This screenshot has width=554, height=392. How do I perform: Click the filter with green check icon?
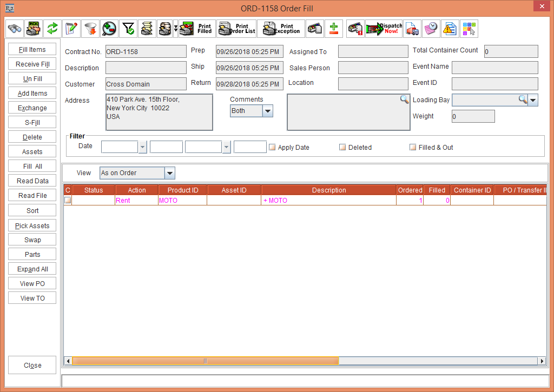128,29
